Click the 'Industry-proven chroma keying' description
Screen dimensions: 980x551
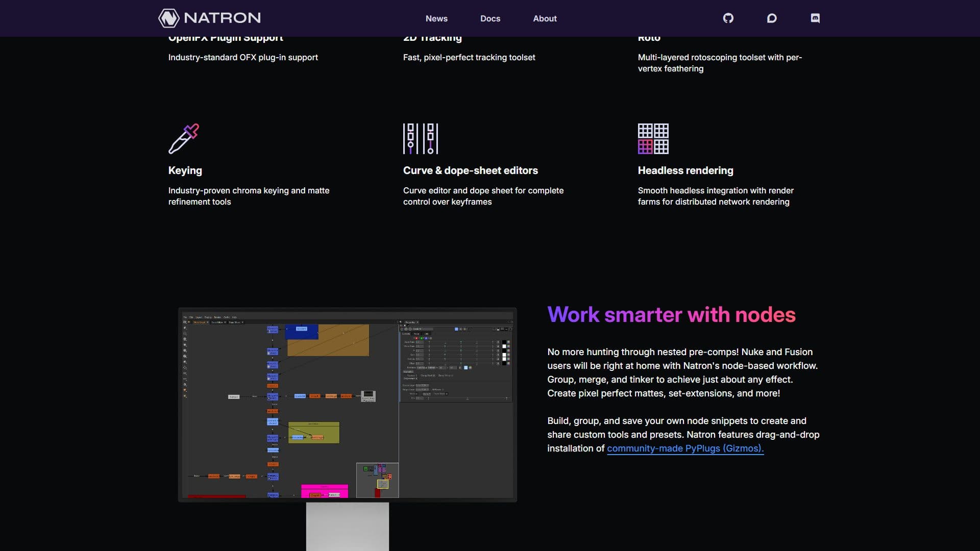(x=249, y=196)
